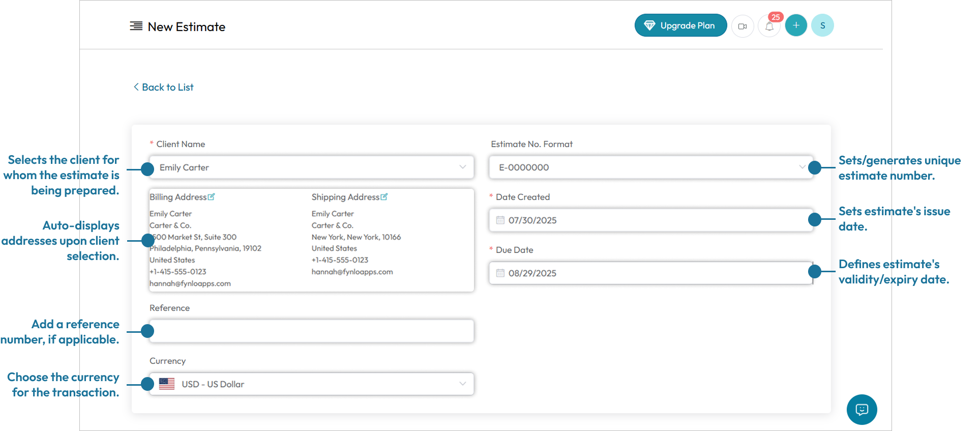Click the New Estimate page title

pyautogui.click(x=187, y=27)
